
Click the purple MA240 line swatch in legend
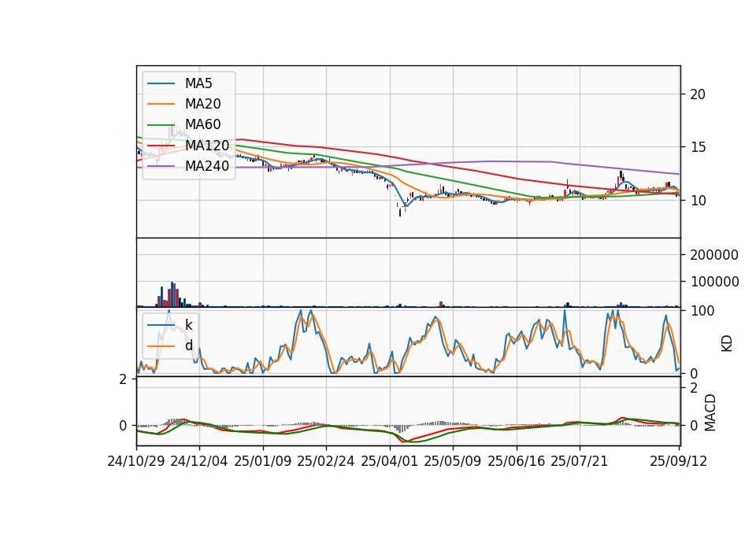pyautogui.click(x=161, y=166)
